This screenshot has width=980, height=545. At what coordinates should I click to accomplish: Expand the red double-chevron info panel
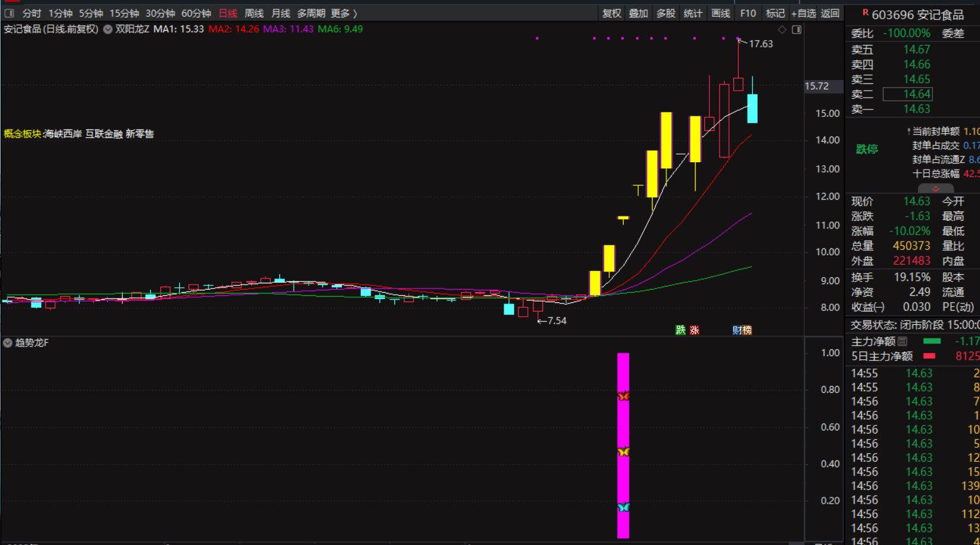coord(936,189)
